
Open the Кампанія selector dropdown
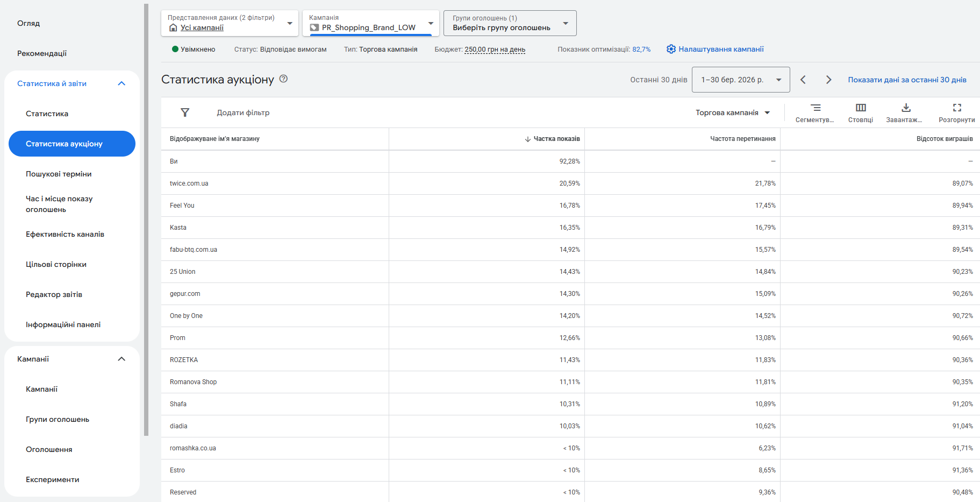[371, 23]
